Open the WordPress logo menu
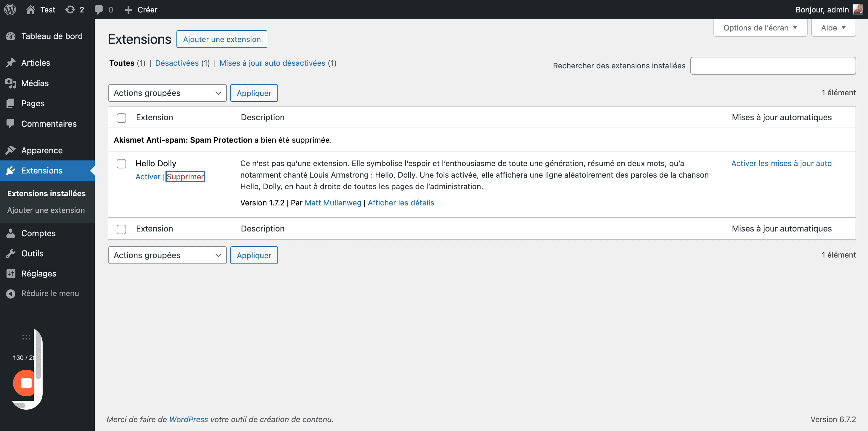 coord(10,9)
